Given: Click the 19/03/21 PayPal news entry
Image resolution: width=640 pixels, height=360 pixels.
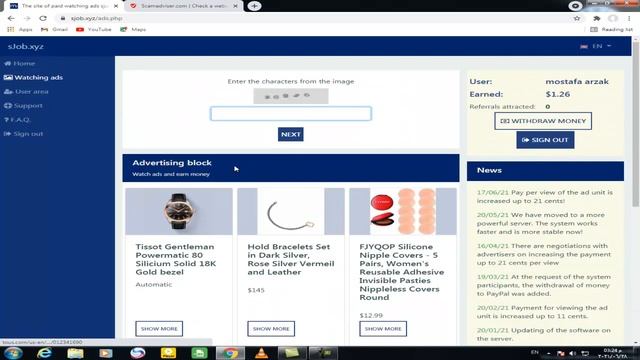Looking at the screenshot, I should click(544, 285).
